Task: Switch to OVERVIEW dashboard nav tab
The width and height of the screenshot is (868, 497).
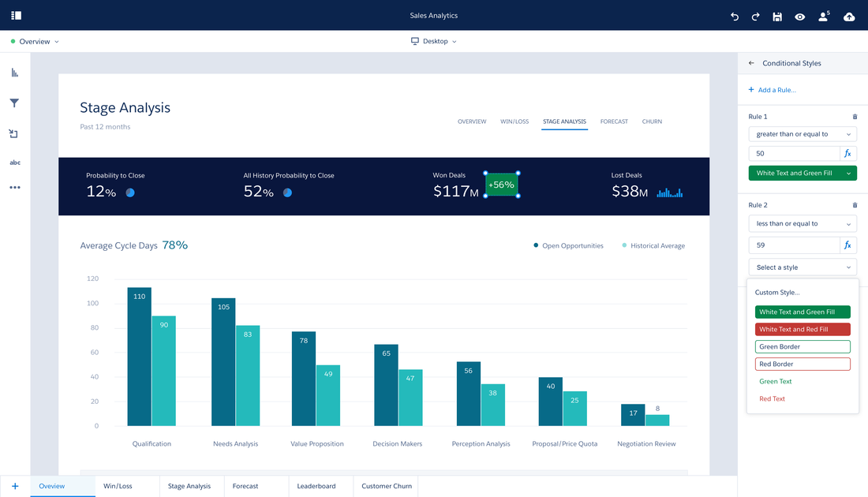Action: click(x=472, y=121)
